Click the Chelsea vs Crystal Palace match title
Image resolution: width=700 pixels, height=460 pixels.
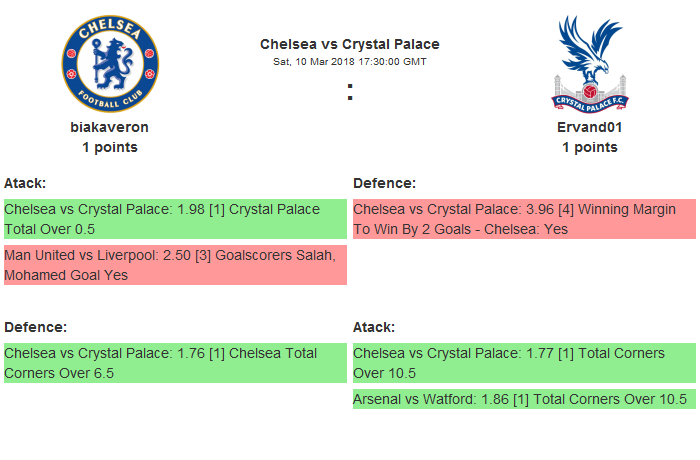349,44
